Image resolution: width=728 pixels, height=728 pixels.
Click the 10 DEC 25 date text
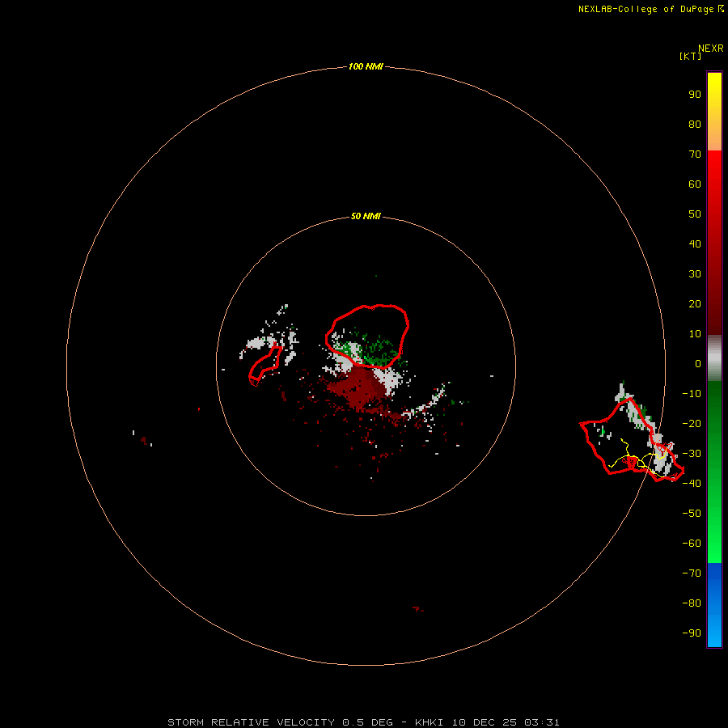(x=485, y=722)
